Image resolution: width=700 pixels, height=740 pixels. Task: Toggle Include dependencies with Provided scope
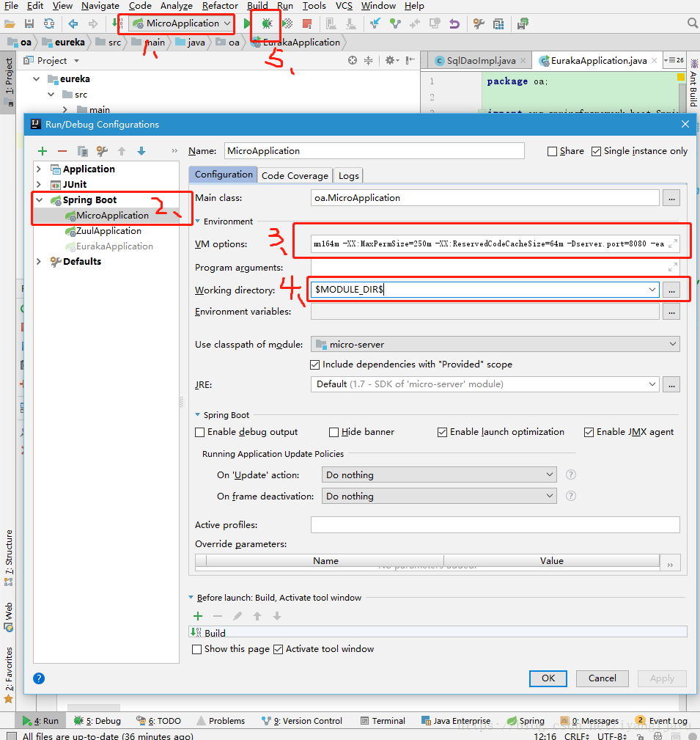(x=314, y=364)
